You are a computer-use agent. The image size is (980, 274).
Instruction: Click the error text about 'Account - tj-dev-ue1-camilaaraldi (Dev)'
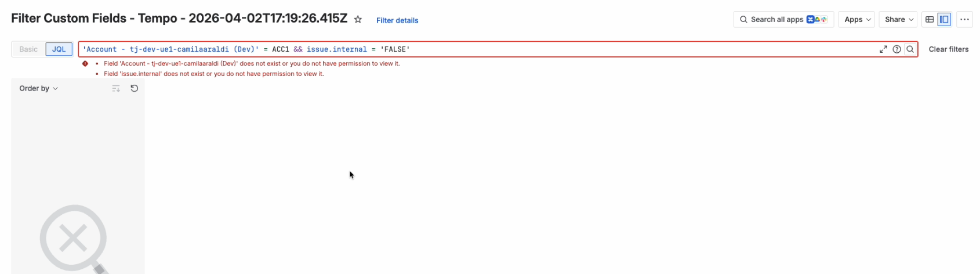pos(252,64)
